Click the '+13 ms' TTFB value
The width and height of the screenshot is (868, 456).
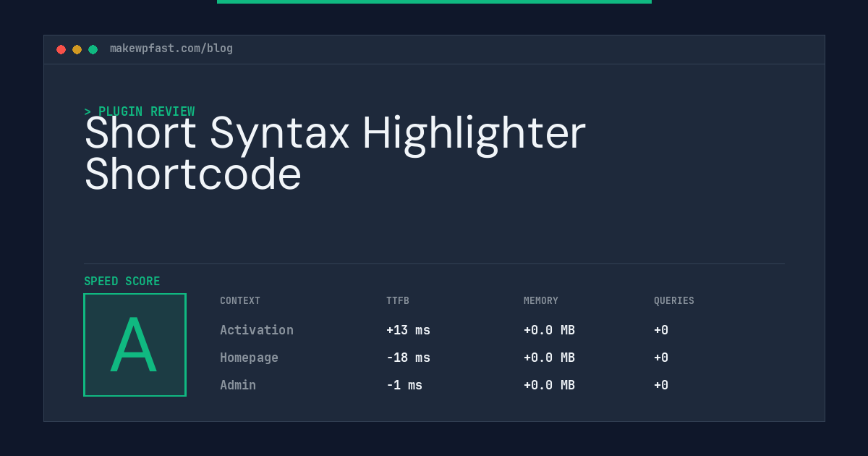click(408, 330)
